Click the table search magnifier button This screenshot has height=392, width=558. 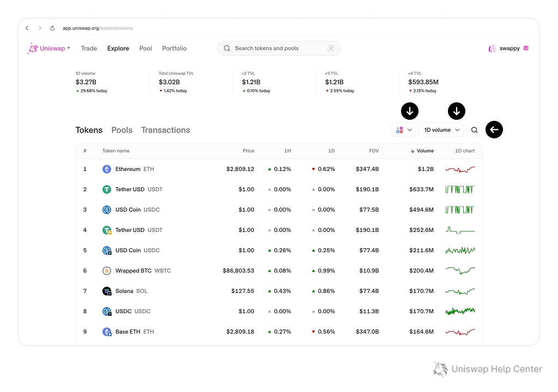click(x=475, y=130)
